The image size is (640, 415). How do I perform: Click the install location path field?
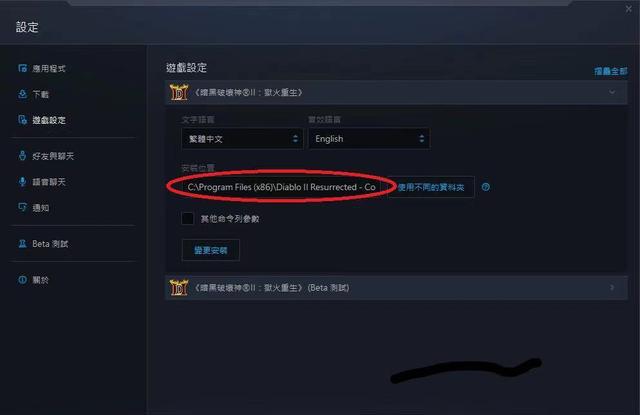[x=282, y=187]
